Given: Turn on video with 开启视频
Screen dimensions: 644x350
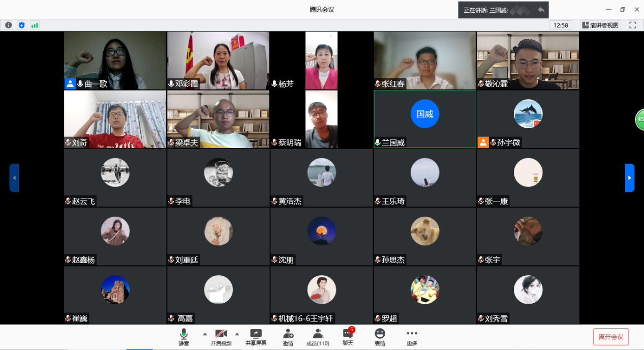Looking at the screenshot, I should click(221, 337).
